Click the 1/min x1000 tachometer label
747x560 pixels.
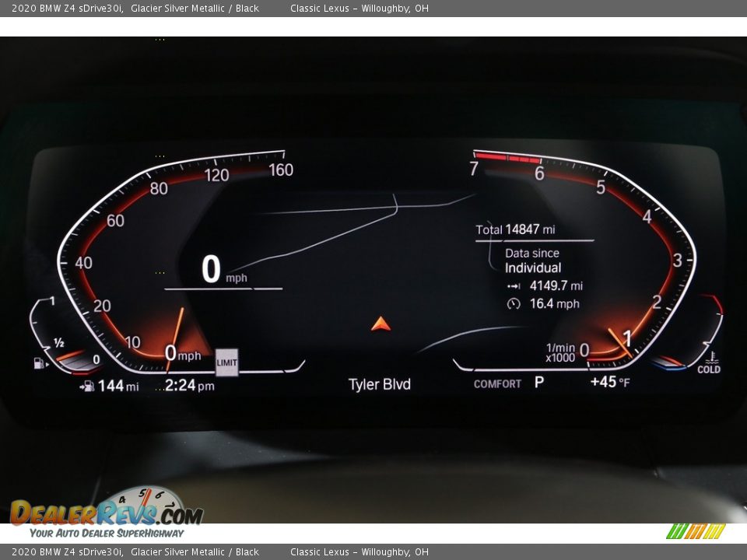(x=560, y=353)
